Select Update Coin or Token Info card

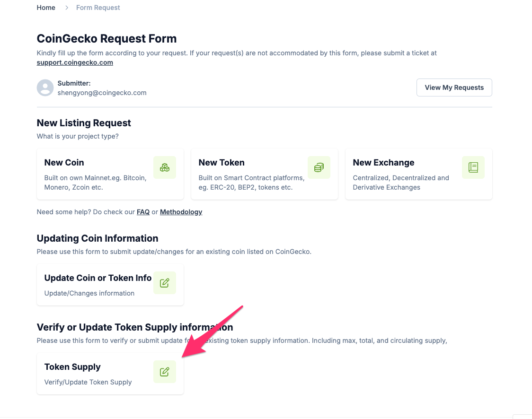tap(110, 285)
